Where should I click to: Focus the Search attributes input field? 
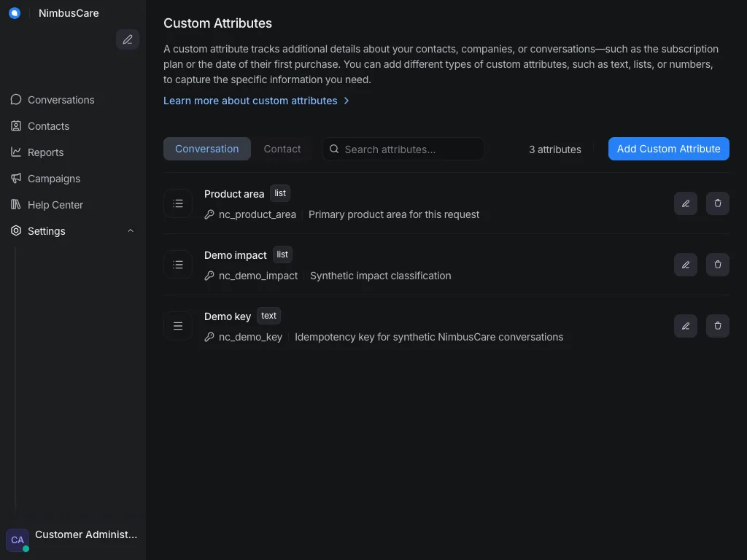coord(403,149)
